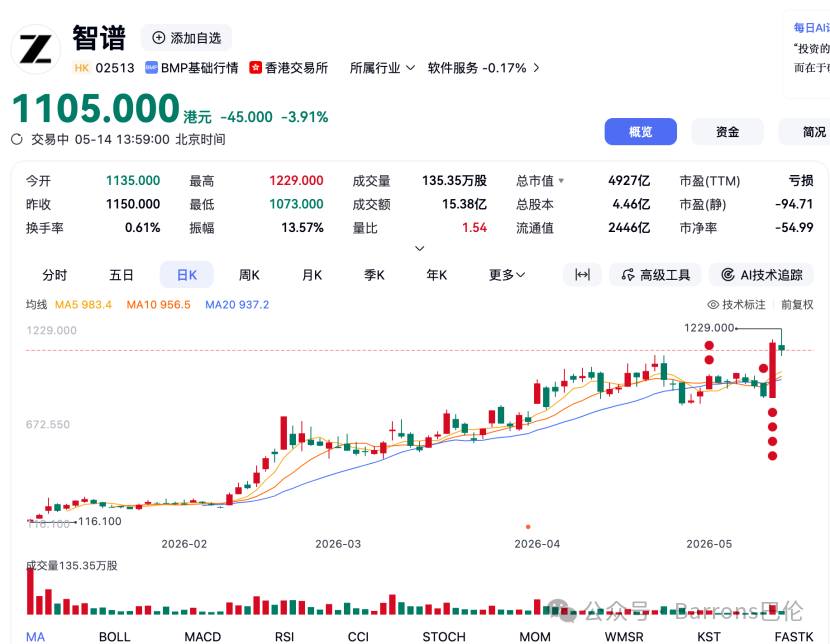The width and height of the screenshot is (830, 644).
Task: Open 软件服务 -0.17% industry link
Action: (477, 68)
